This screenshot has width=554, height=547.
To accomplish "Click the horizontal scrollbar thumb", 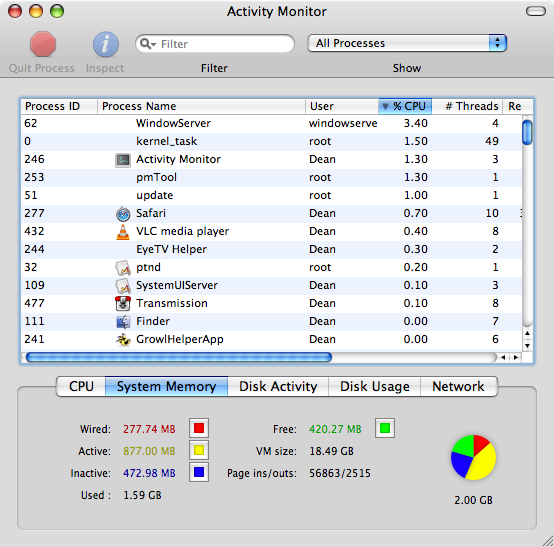I will (x=179, y=357).
